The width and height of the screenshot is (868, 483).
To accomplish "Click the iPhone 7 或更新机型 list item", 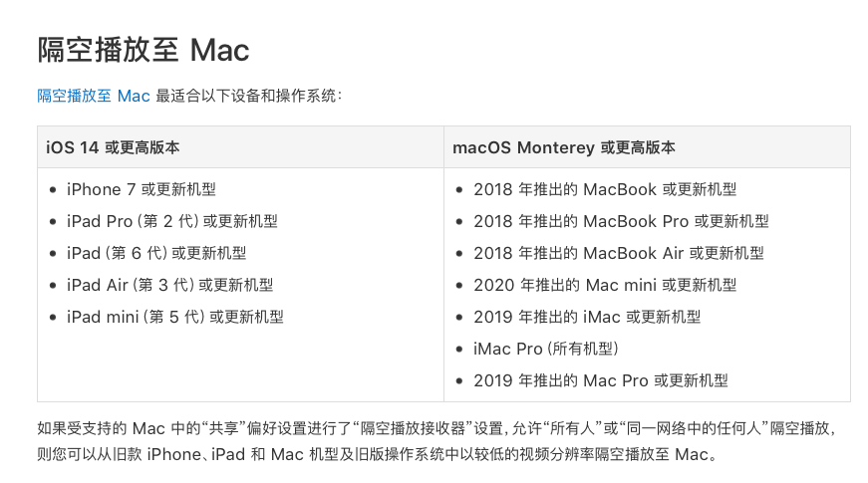I will point(141,189).
